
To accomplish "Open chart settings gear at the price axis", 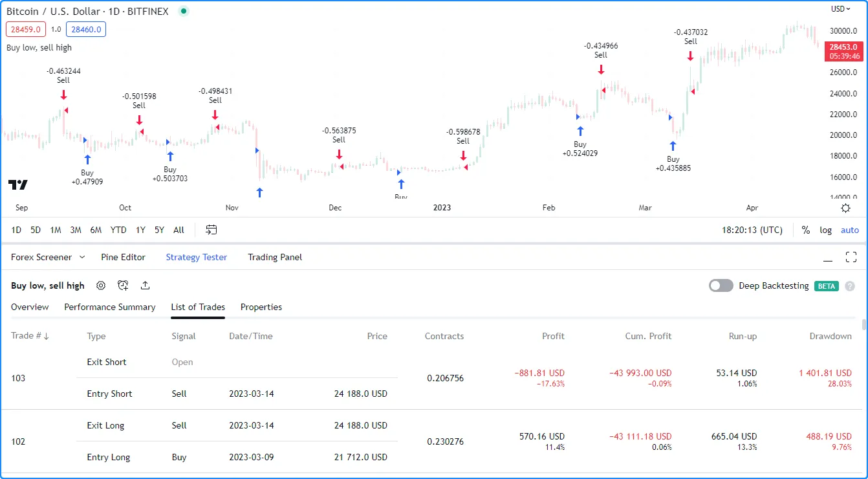I will pyautogui.click(x=845, y=208).
